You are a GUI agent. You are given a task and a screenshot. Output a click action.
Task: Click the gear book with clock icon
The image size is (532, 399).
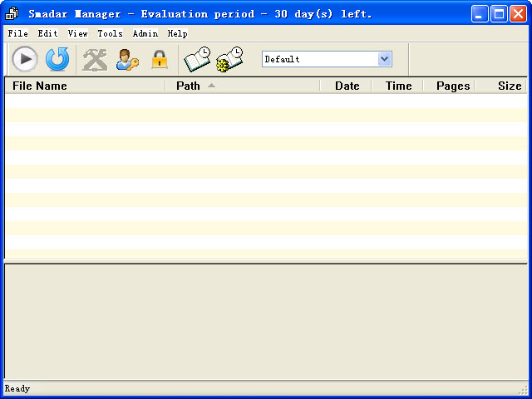coord(229,59)
